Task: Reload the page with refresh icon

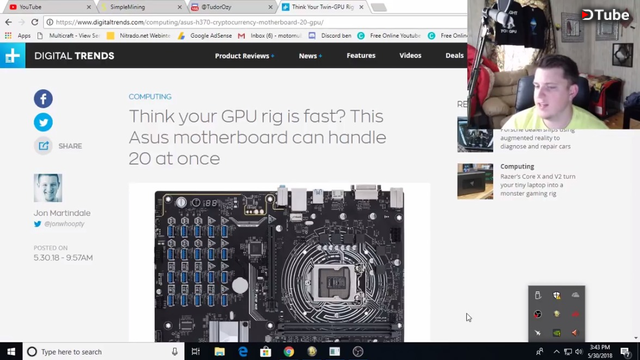Action: coord(35,22)
